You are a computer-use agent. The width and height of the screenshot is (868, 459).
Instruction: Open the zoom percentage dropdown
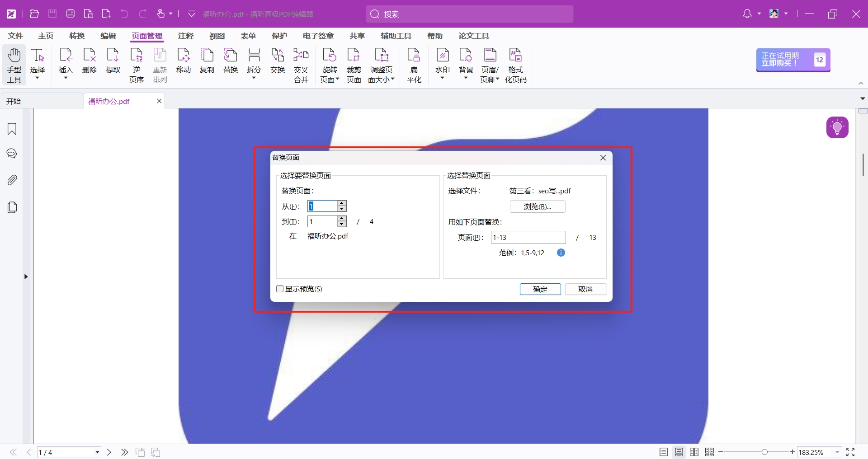tap(837, 452)
